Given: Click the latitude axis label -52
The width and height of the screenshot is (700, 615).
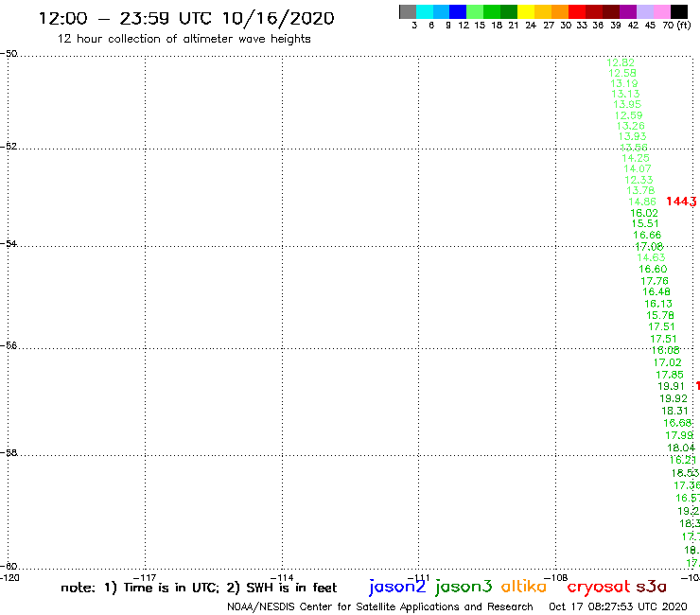Looking at the screenshot, I should [x=9, y=147].
